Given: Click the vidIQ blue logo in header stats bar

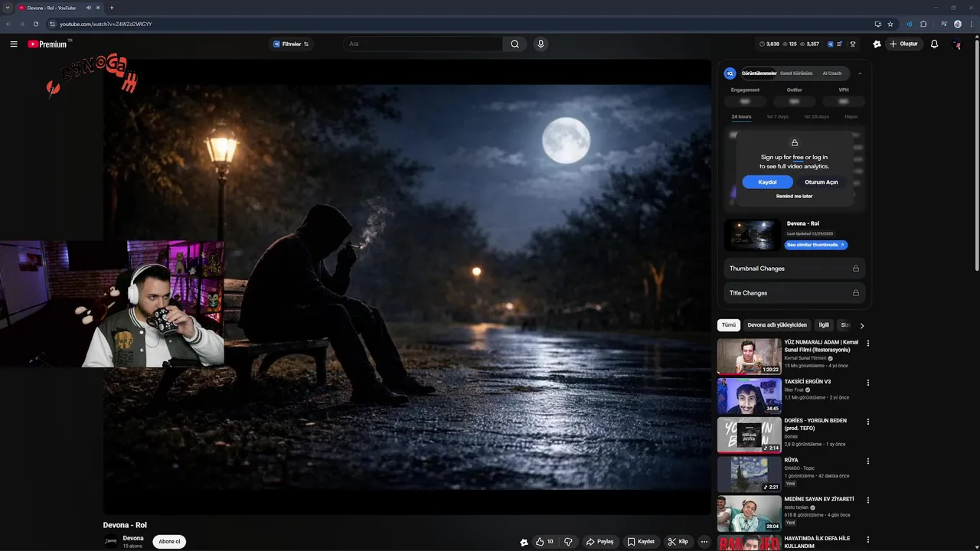Looking at the screenshot, I should point(830,44).
